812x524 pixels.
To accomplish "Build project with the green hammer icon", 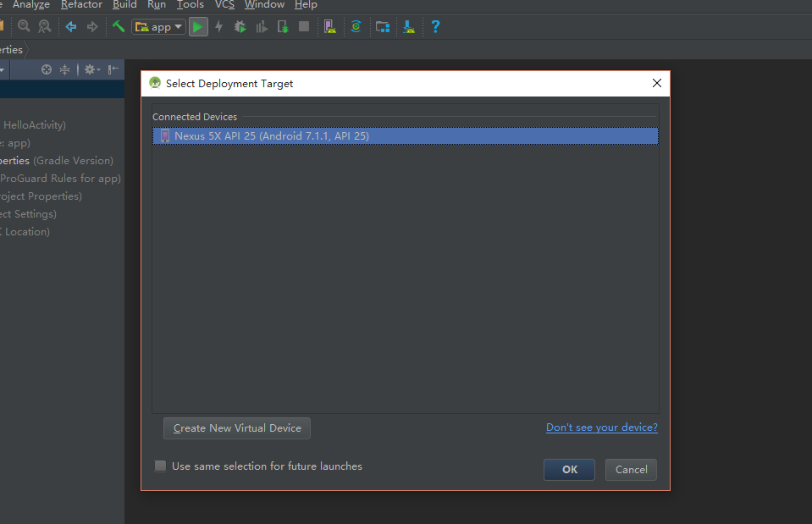I will pos(118,26).
